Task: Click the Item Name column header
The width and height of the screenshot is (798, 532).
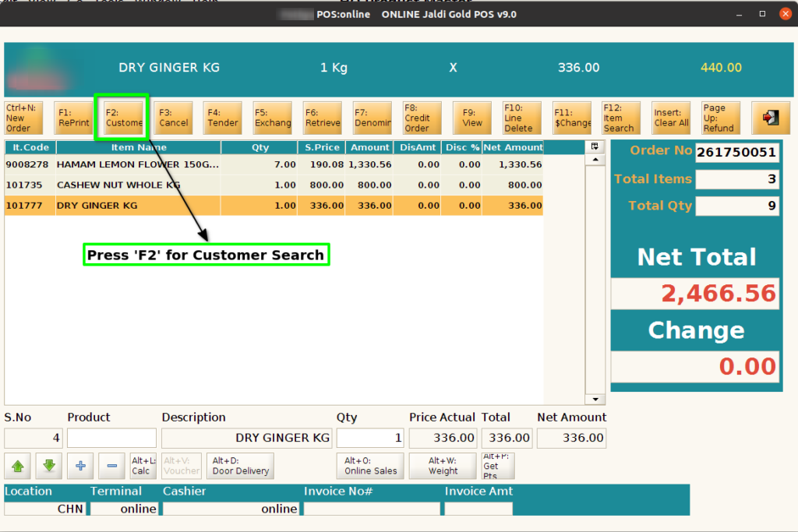Action: (x=139, y=147)
